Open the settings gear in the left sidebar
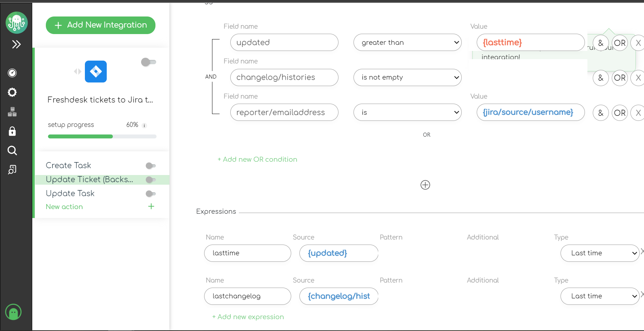Viewport: 644px width, 331px height. [x=12, y=93]
